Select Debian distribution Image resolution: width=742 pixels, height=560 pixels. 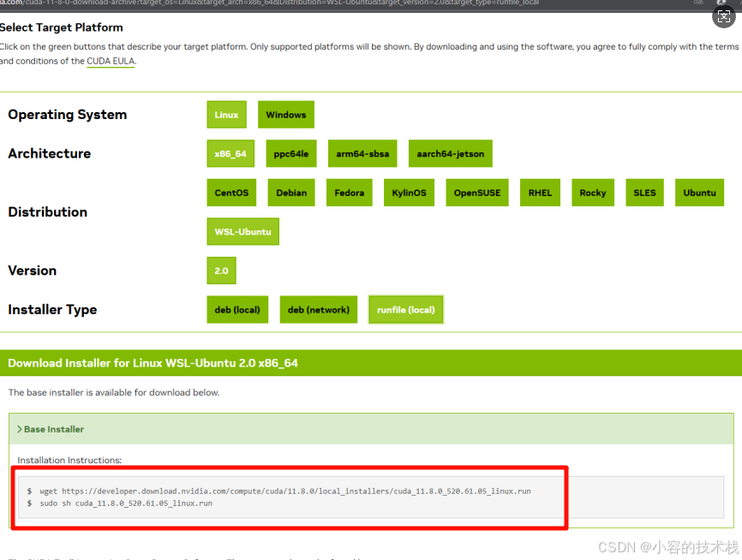pyautogui.click(x=291, y=193)
